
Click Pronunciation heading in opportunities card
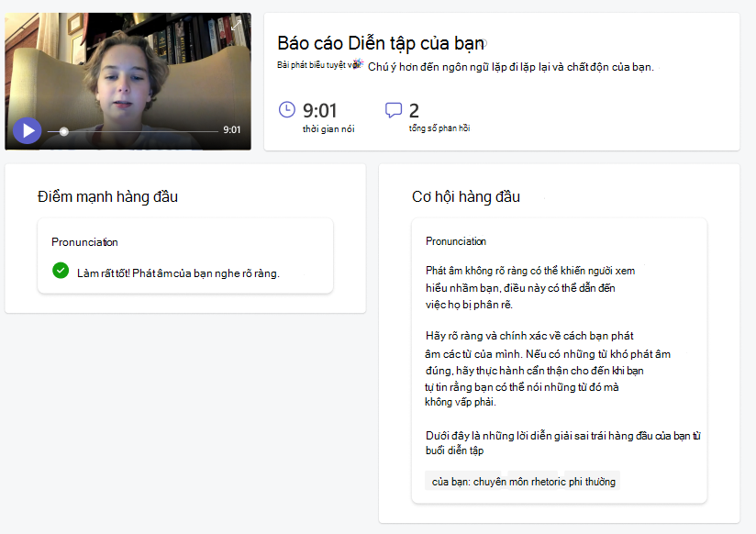[456, 241]
